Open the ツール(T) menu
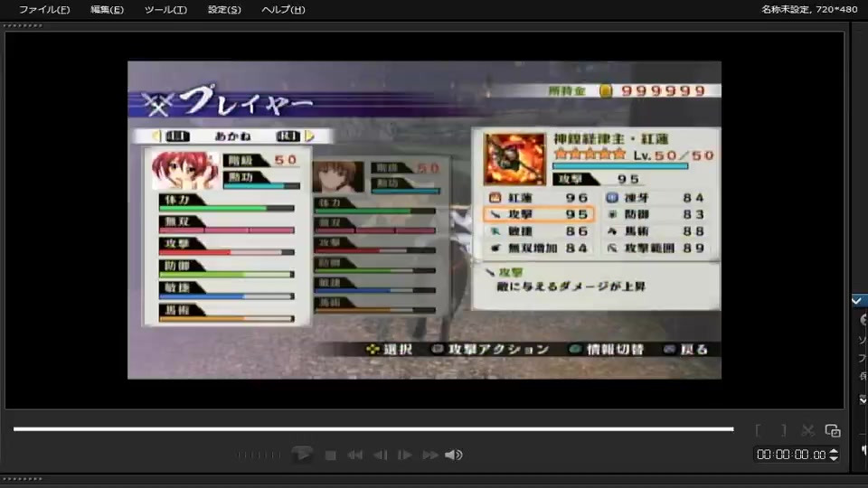868x488 pixels. coord(165,9)
